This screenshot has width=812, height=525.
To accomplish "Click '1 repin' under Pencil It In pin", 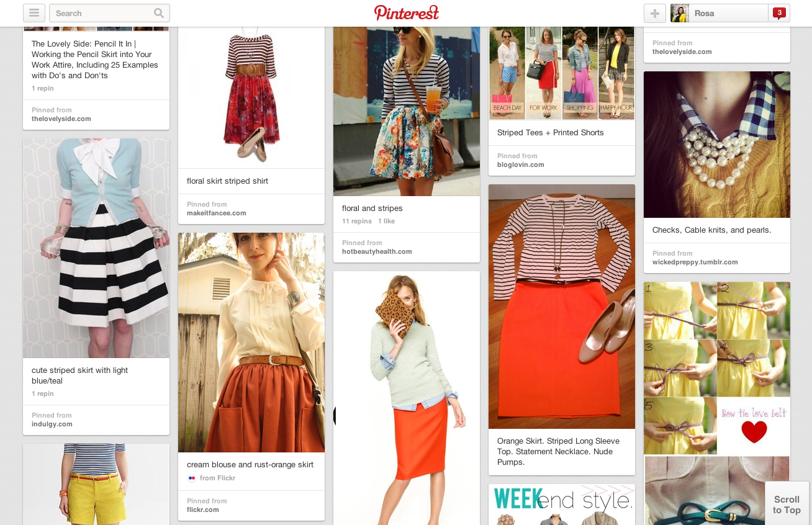I will (43, 88).
